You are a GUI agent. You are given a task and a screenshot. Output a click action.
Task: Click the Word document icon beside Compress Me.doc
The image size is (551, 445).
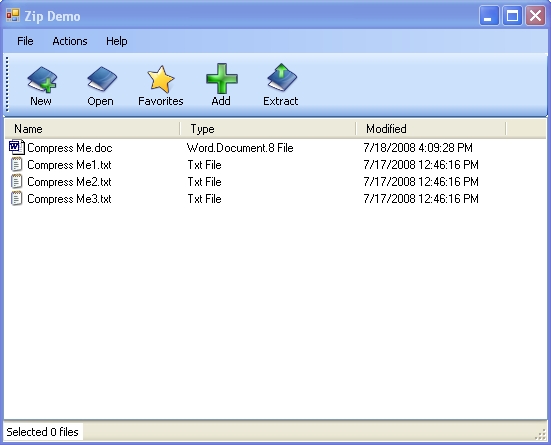(17, 147)
